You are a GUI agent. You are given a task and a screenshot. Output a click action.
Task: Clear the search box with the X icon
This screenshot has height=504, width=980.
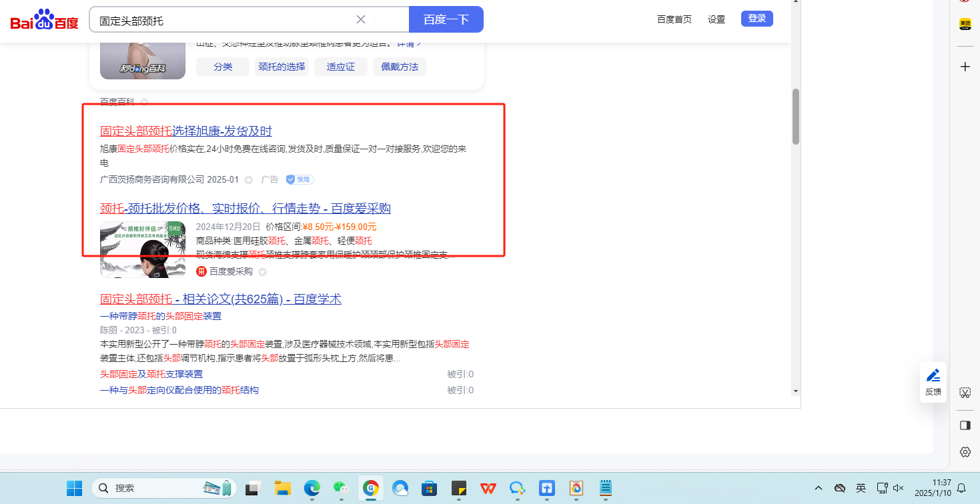point(361,19)
